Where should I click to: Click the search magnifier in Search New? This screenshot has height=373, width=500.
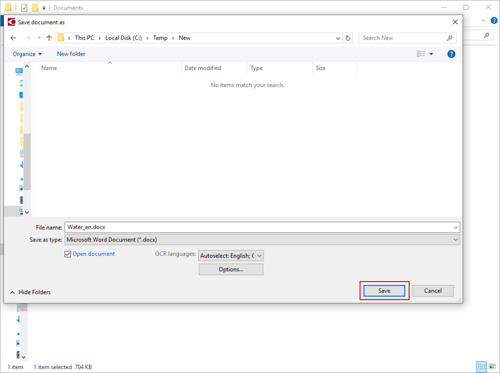coord(450,38)
